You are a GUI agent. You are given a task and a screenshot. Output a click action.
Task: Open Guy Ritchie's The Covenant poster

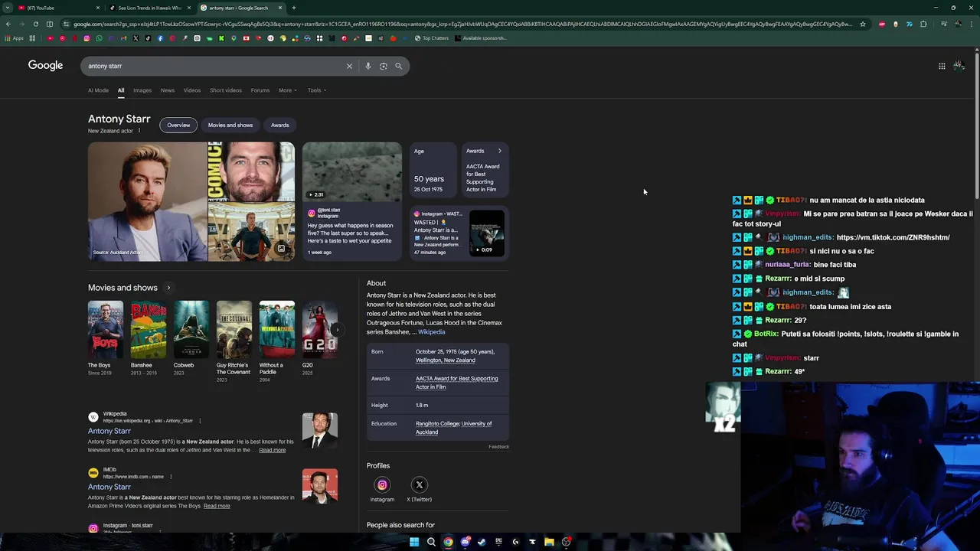click(x=234, y=330)
